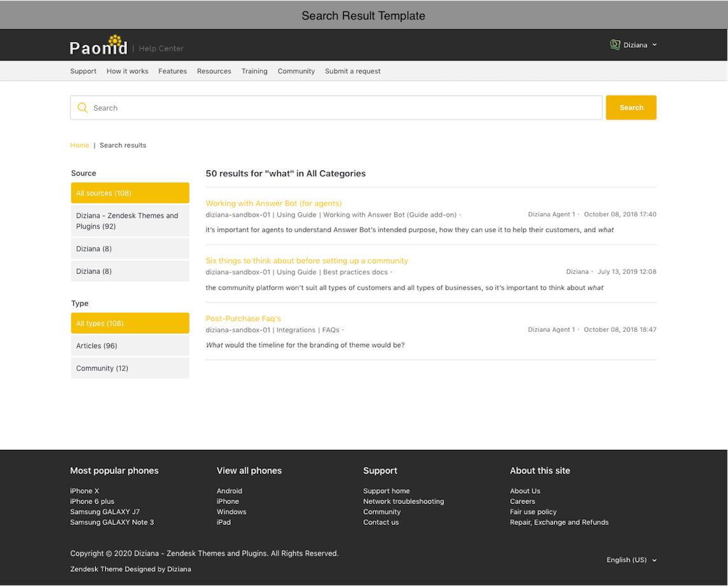Click Working with Answer Bot (Guide add-on) breadcrumb
The width and height of the screenshot is (728, 586).
[390, 215]
